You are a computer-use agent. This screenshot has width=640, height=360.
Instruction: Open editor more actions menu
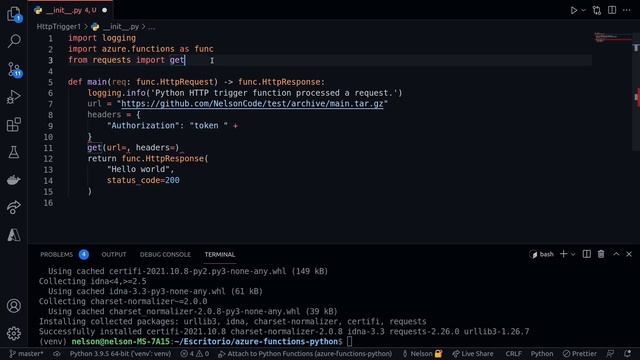coord(627,10)
